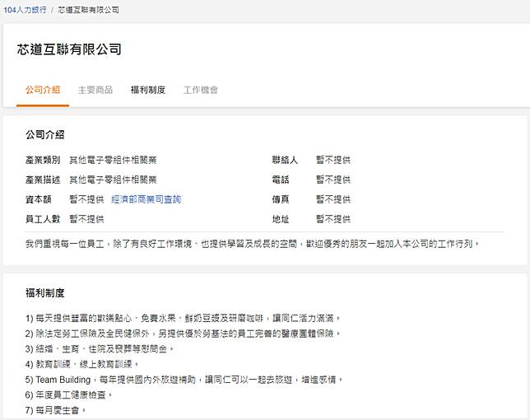The image size is (530, 420).
Task: Select the 產業類別 label
Action: click(43, 160)
